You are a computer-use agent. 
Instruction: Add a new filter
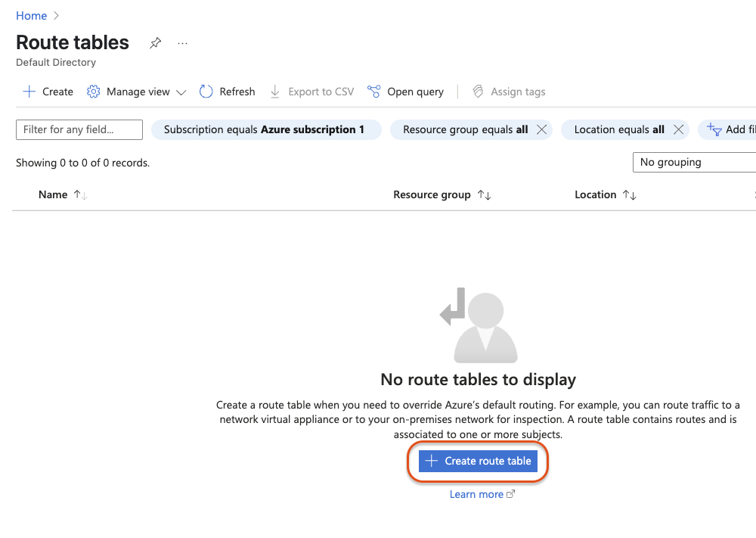729,130
